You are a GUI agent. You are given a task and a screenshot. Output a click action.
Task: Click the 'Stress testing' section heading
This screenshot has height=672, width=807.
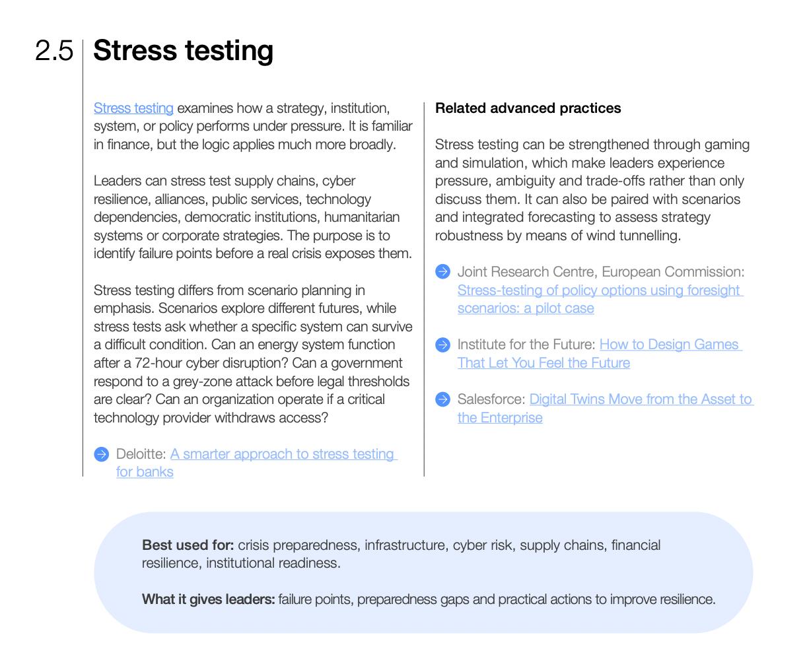(183, 51)
